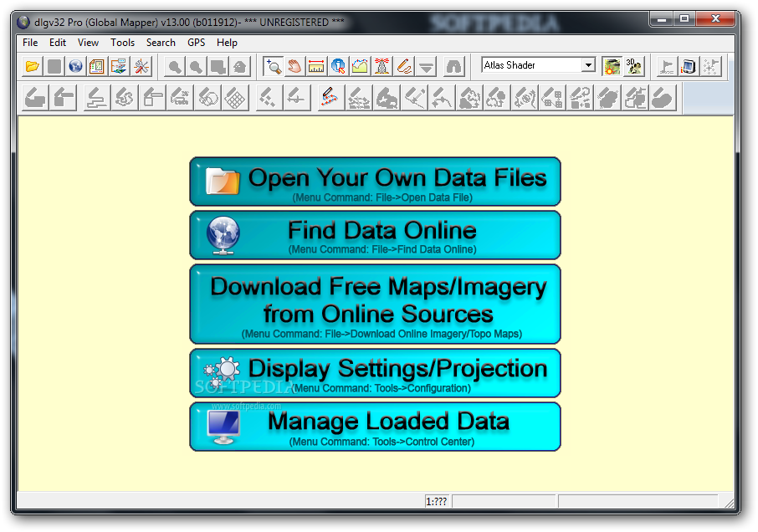Open the View menu
Viewport: 758px width, 532px height.
point(88,43)
